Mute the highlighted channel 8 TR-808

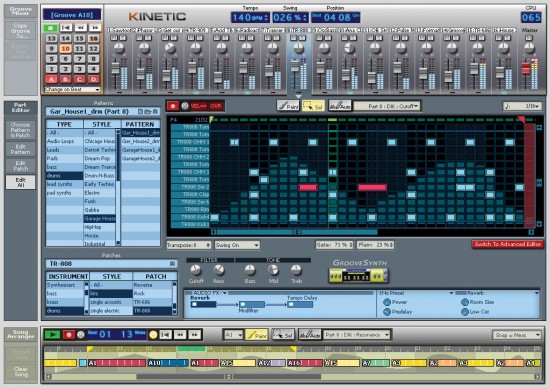[293, 38]
